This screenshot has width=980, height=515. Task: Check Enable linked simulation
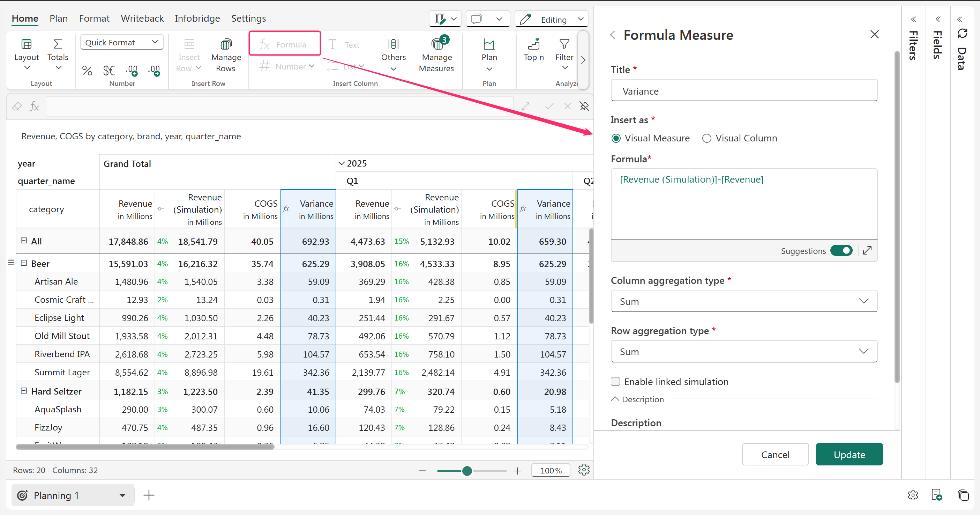coord(615,381)
